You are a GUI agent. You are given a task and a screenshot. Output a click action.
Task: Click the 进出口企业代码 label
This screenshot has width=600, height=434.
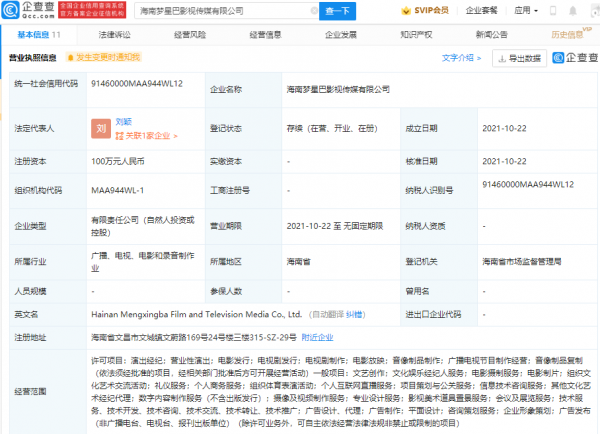pyautogui.click(x=433, y=315)
